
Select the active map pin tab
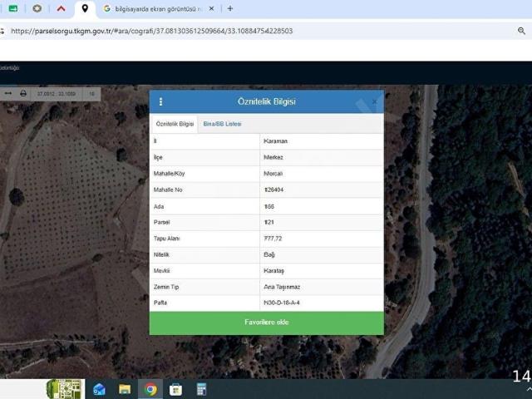[85, 9]
